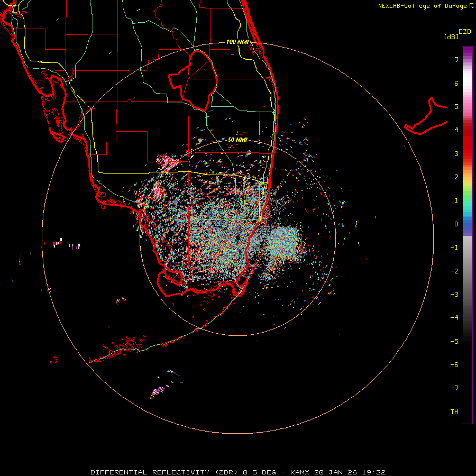Click the -4 value on the color scale
Screen dimensions: 476x476
coord(454,317)
